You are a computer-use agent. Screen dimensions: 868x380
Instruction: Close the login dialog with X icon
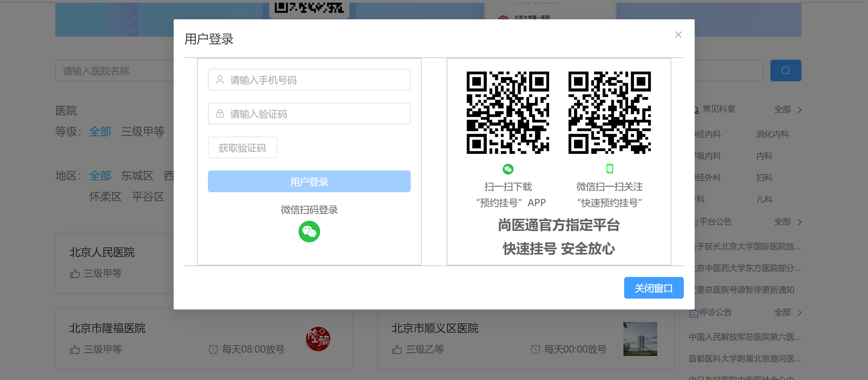(x=678, y=35)
